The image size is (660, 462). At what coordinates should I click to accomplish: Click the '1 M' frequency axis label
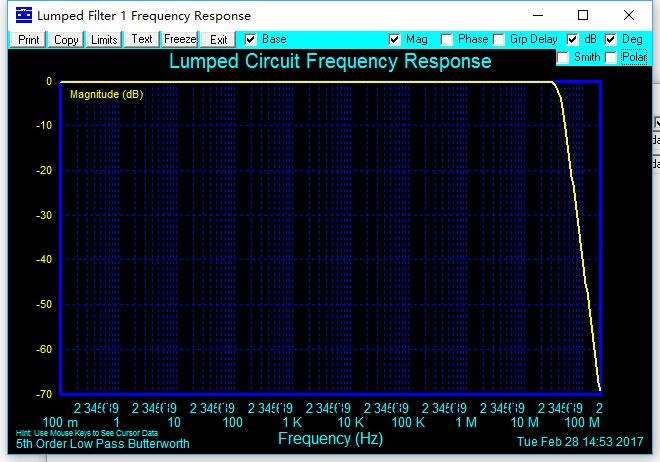tap(466, 422)
